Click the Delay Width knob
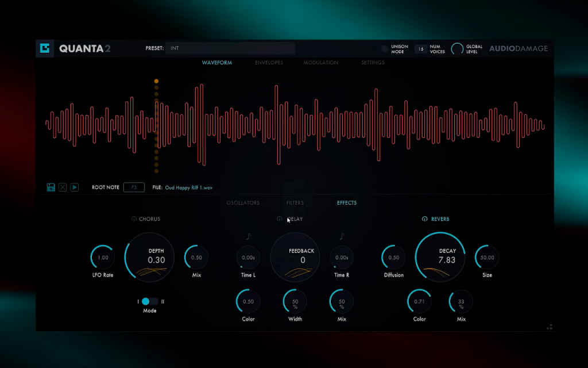588x368 pixels. coord(295,301)
